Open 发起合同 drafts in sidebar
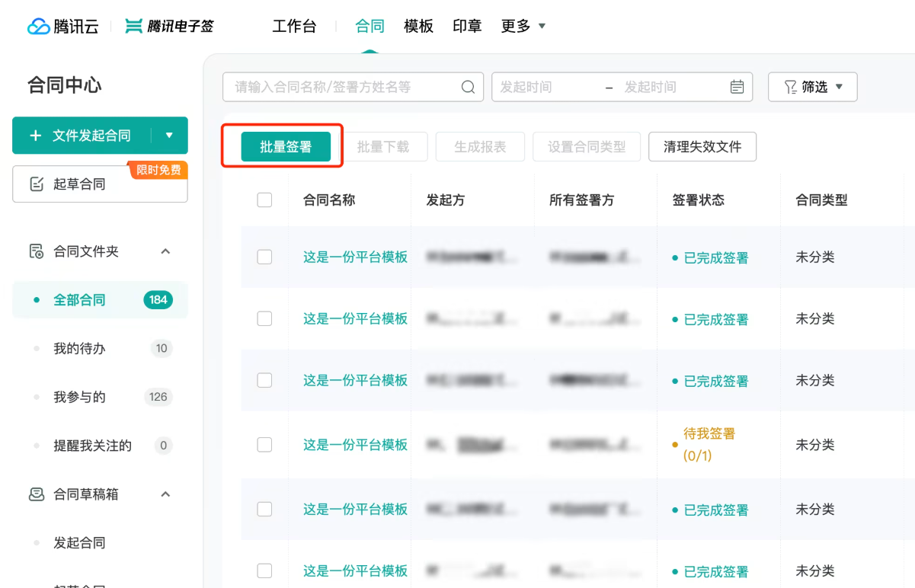 100,543
